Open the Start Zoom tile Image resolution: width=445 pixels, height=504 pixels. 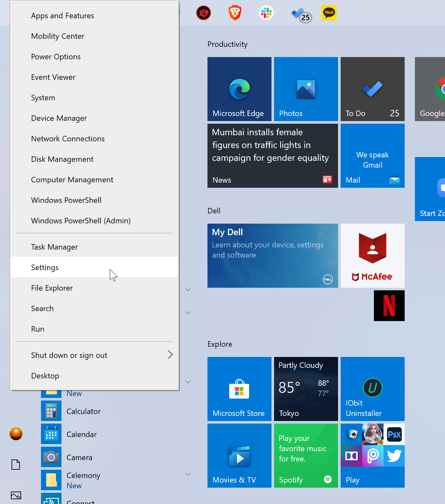pos(430,189)
